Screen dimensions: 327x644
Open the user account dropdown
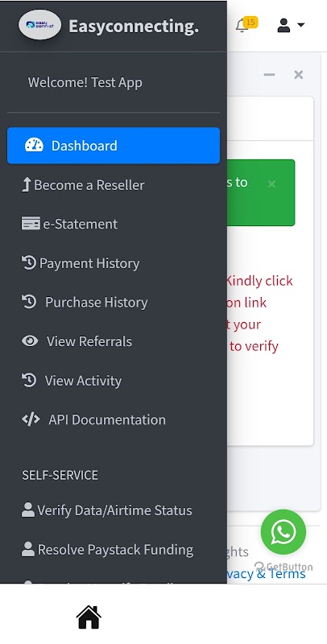tap(291, 25)
